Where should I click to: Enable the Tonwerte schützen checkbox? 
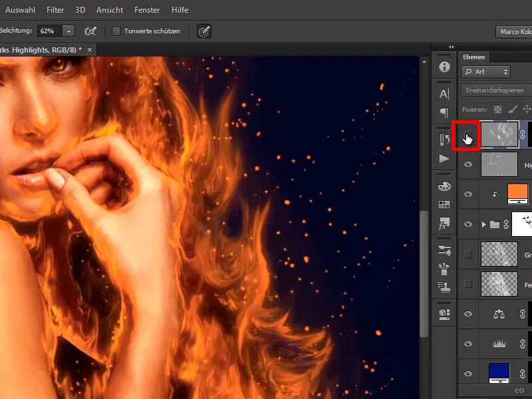(116, 31)
